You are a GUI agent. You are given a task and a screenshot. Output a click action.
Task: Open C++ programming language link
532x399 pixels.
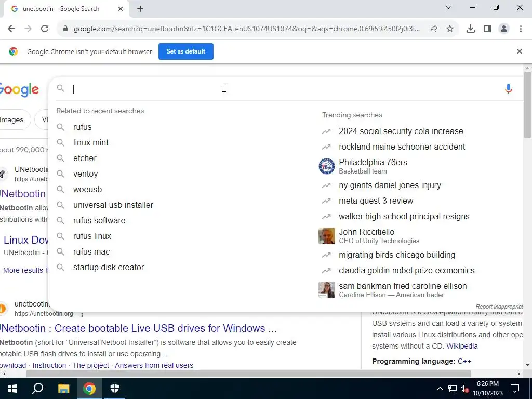pyautogui.click(x=464, y=362)
